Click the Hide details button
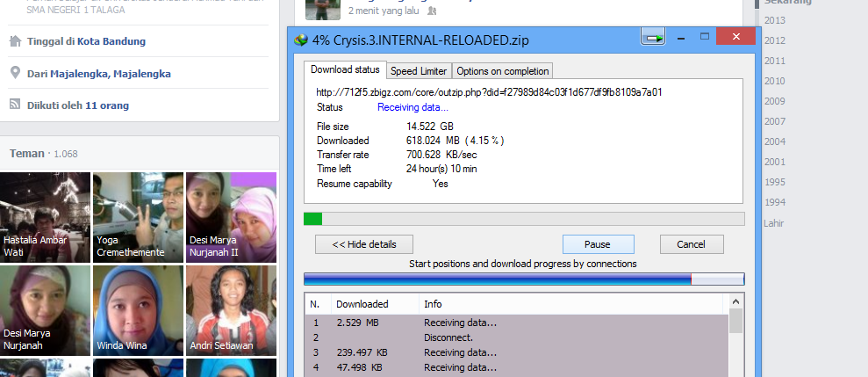This screenshot has width=868, height=377. tap(363, 244)
